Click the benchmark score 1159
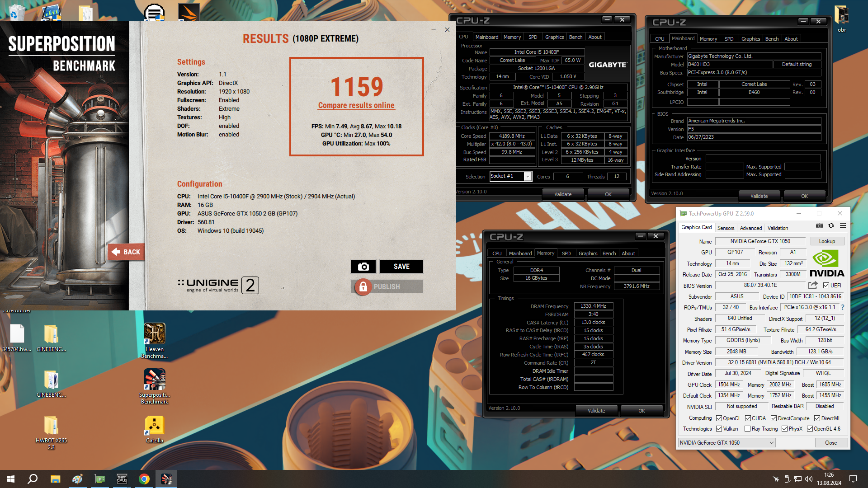Screen dimensions: 868x488 point(357,86)
